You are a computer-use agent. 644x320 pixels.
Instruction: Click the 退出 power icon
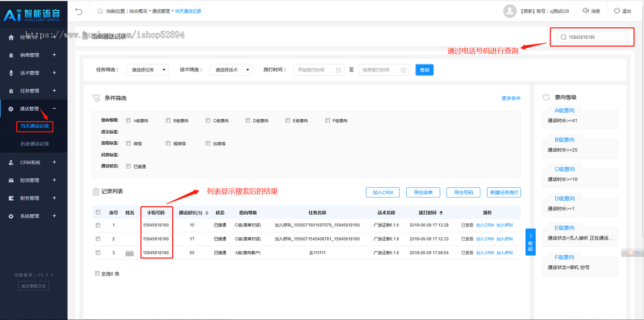tap(617, 11)
